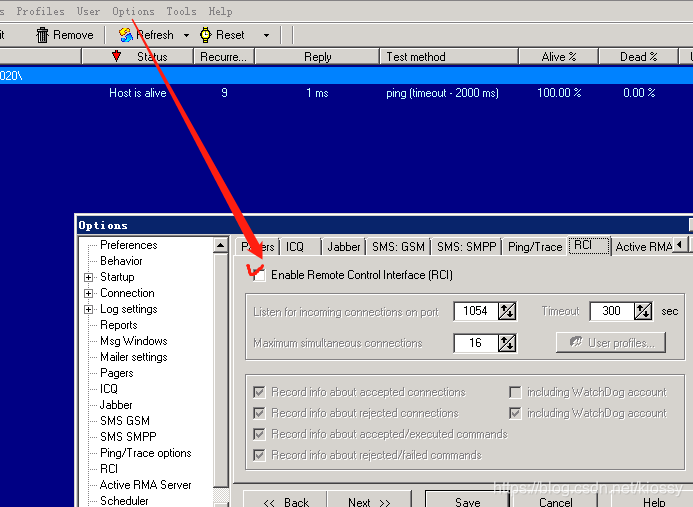Click the Test method column header
This screenshot has height=507, width=693.
[x=449, y=57]
